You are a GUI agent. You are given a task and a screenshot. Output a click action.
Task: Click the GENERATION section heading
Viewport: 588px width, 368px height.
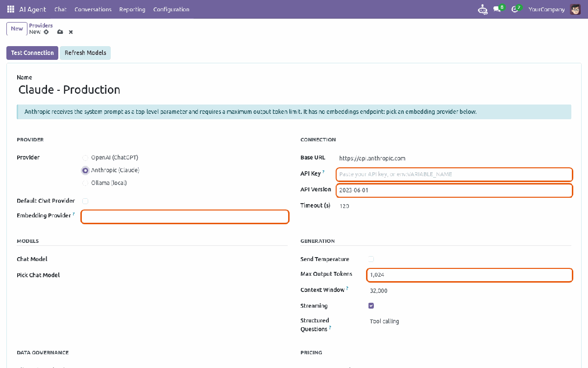coord(318,241)
